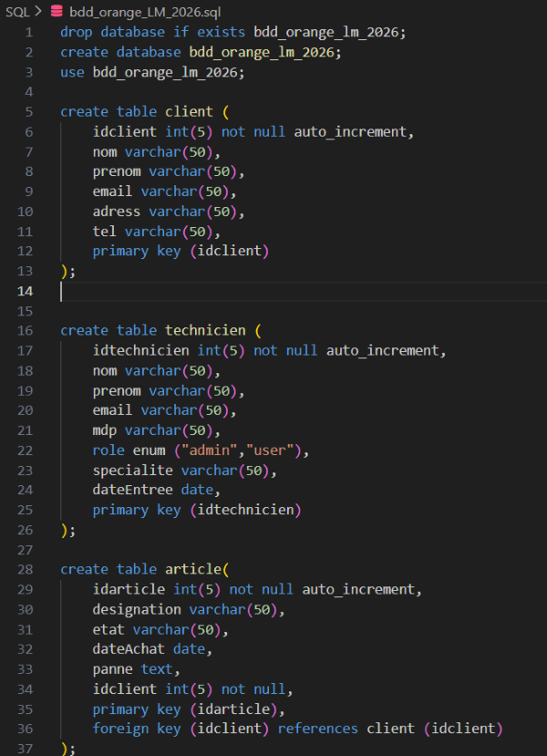The image size is (547, 756).
Task: Select the bdd_orange_LM_2026.sql breadcrumb item
Action: coord(145,12)
